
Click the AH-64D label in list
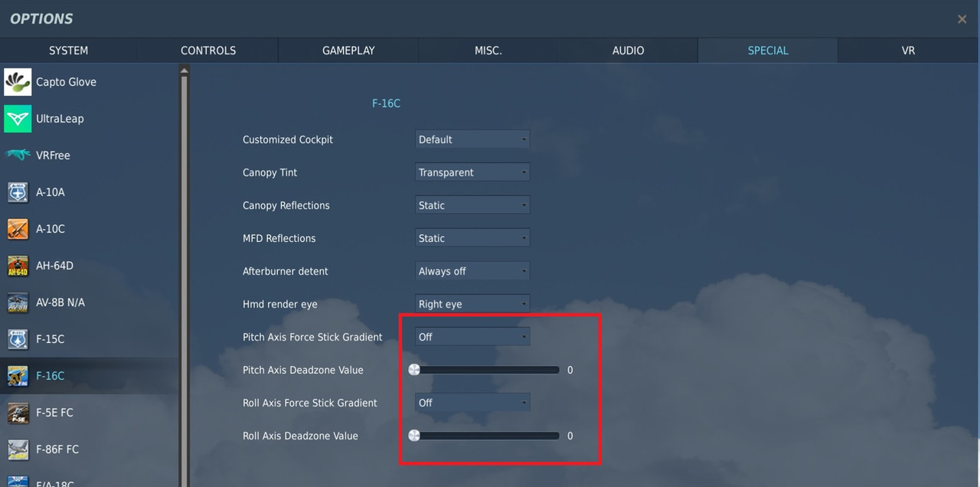54,266
